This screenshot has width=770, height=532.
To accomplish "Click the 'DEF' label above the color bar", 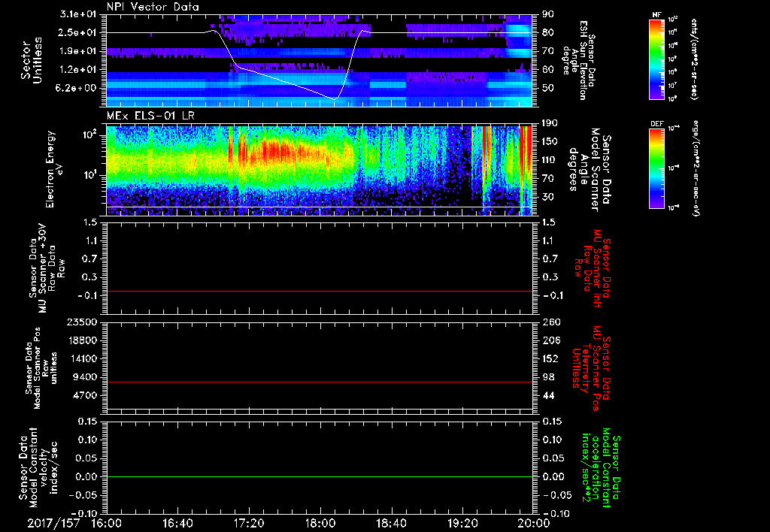I will [x=656, y=124].
